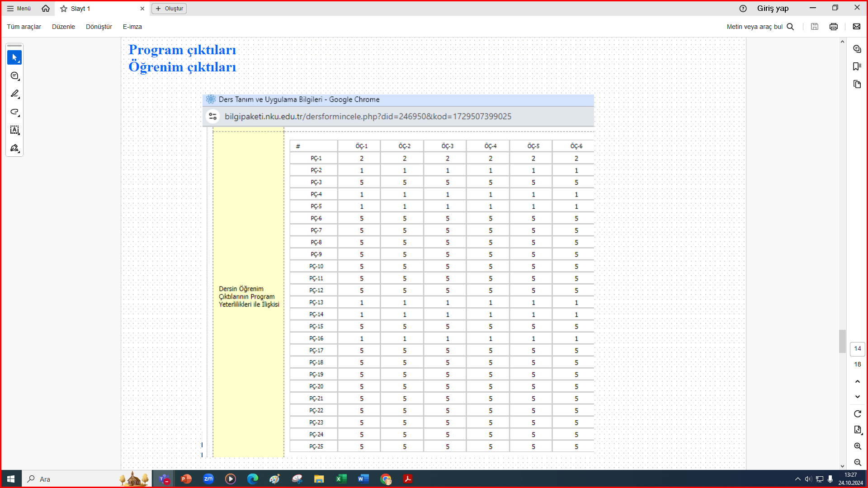This screenshot has width=868, height=488.
Task: Open the page thumbnails panel icon
Action: [857, 84]
